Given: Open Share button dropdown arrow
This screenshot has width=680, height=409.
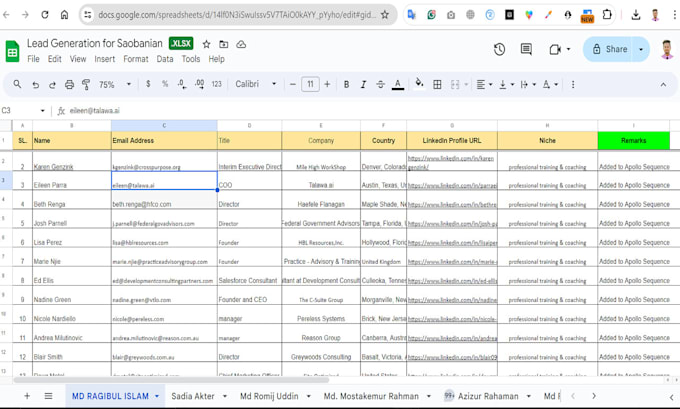Looking at the screenshot, I should 641,49.
